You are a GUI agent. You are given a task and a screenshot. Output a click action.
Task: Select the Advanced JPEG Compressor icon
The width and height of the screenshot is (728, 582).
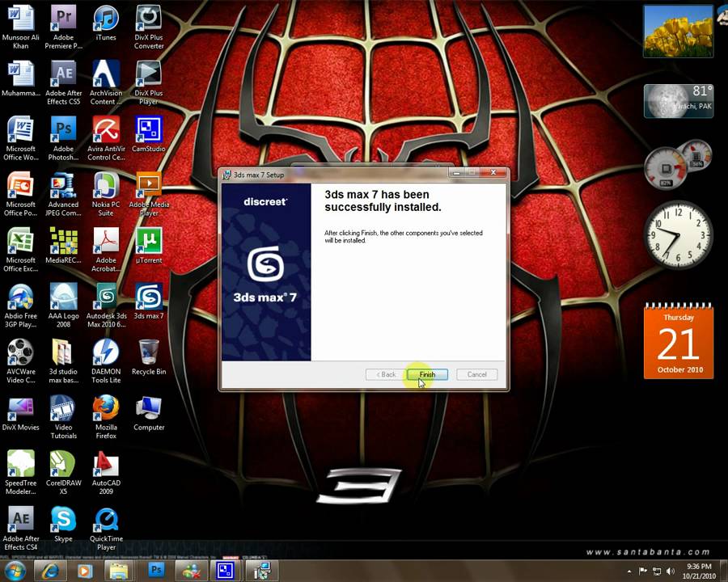click(64, 194)
